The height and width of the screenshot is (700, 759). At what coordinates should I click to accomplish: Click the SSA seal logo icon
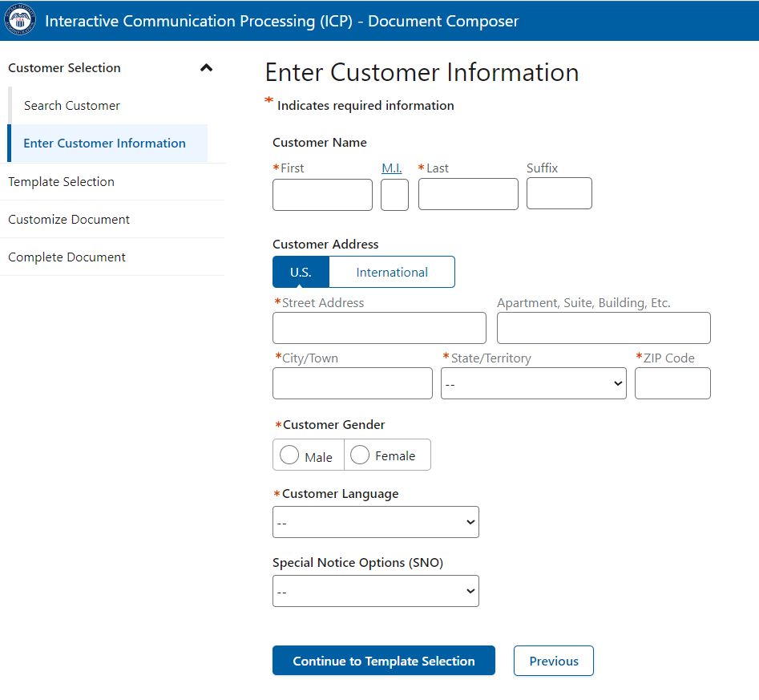tap(19, 20)
